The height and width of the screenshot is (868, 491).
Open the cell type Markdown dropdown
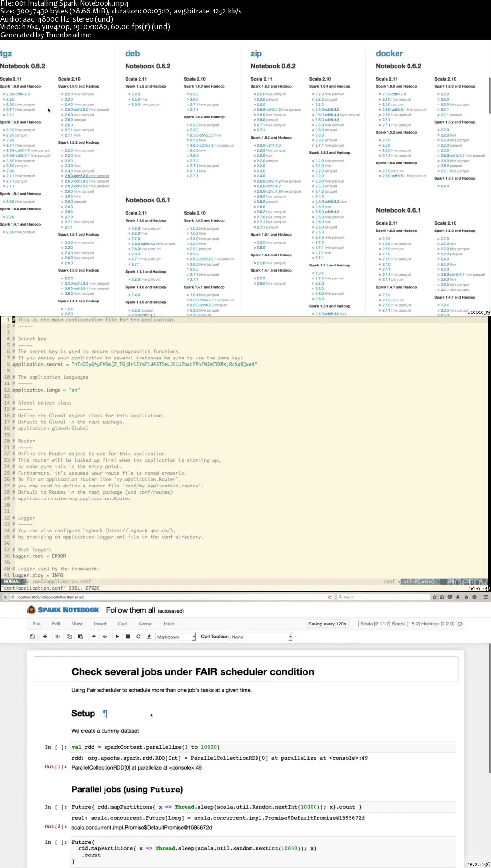175,637
